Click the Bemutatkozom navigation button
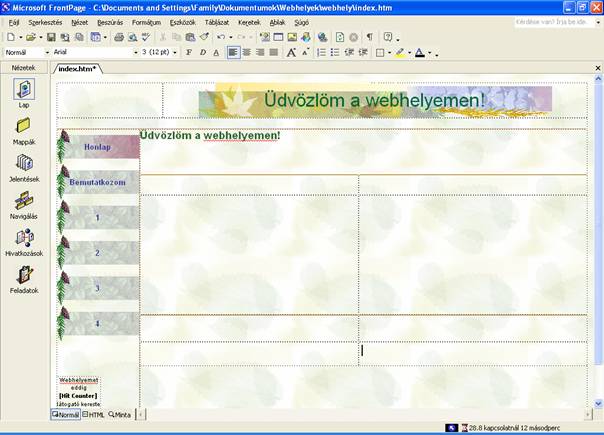The width and height of the screenshot is (604, 435). coord(98,182)
